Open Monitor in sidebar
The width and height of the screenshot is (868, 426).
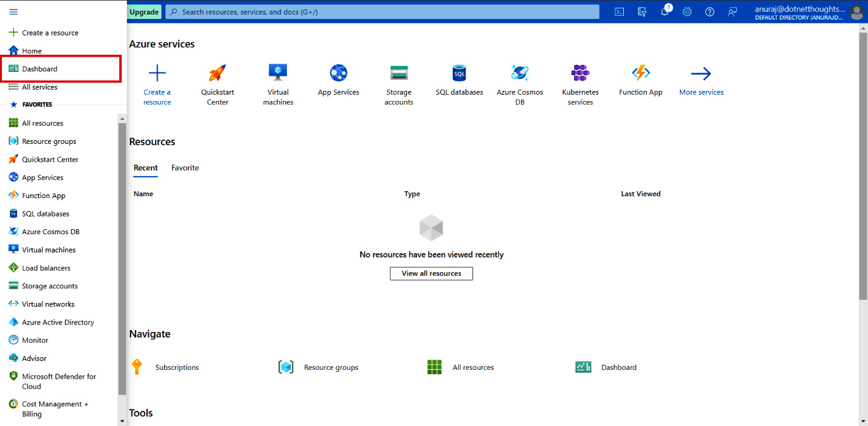tap(28, 340)
